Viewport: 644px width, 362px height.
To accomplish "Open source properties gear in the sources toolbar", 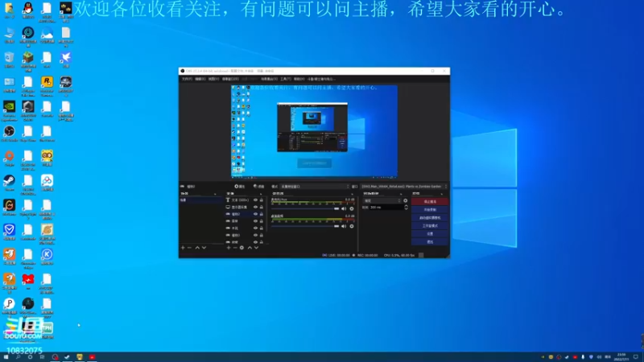I will (242, 248).
